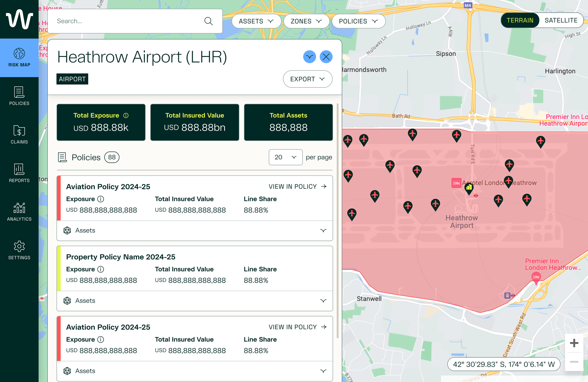Open the Claims section

click(19, 134)
